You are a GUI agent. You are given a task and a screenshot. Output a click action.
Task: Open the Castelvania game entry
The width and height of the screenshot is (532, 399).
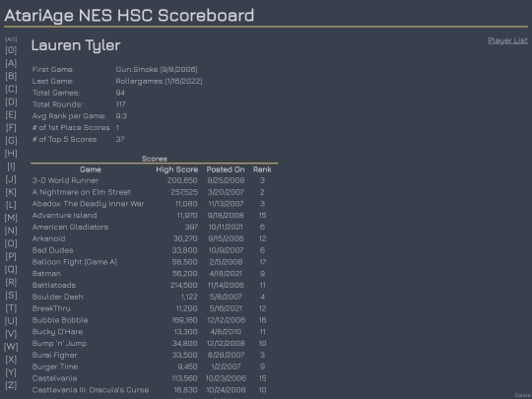coord(54,378)
